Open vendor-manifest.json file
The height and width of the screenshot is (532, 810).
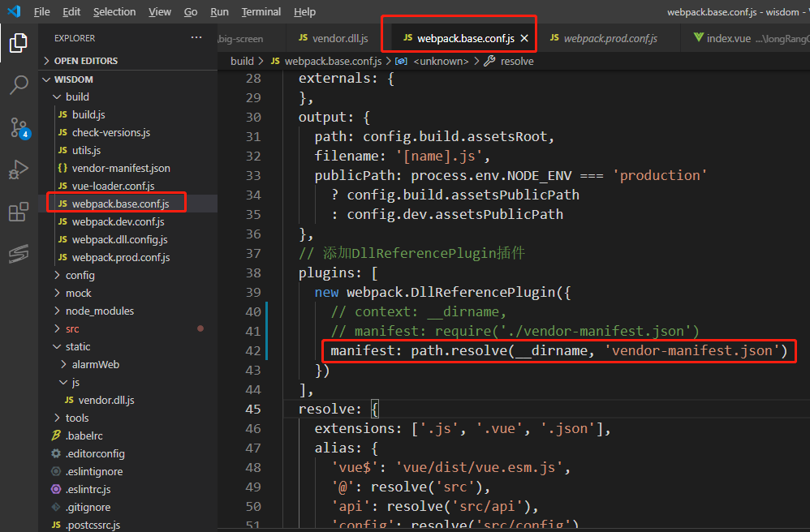pos(127,168)
